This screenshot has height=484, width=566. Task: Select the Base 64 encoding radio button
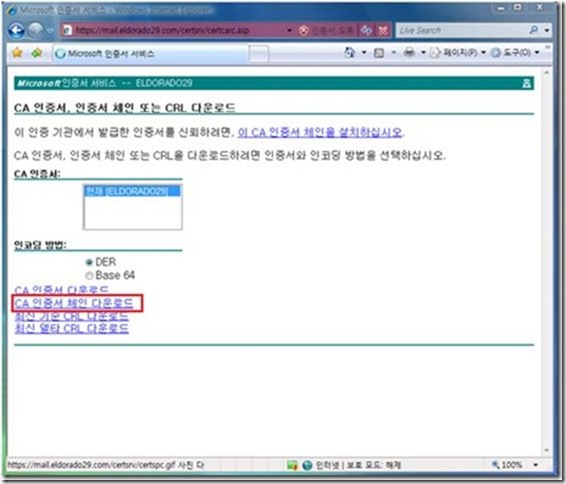(x=89, y=276)
